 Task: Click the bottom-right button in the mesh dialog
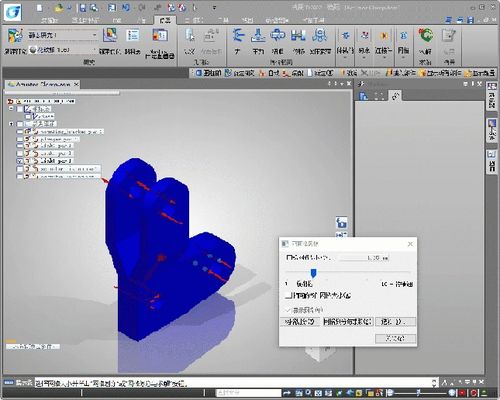[395, 338]
